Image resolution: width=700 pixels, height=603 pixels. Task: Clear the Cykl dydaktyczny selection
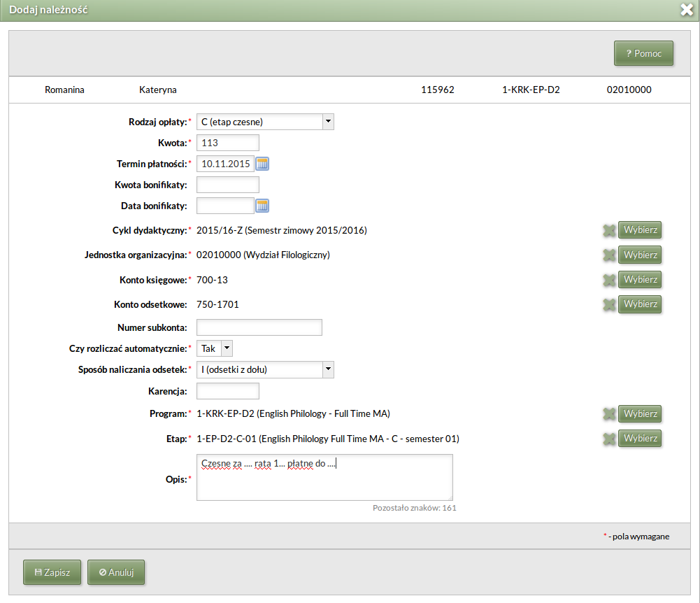609,230
